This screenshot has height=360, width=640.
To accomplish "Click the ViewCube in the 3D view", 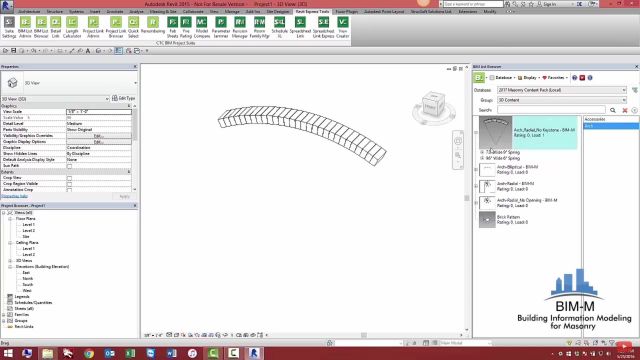I will (x=433, y=104).
